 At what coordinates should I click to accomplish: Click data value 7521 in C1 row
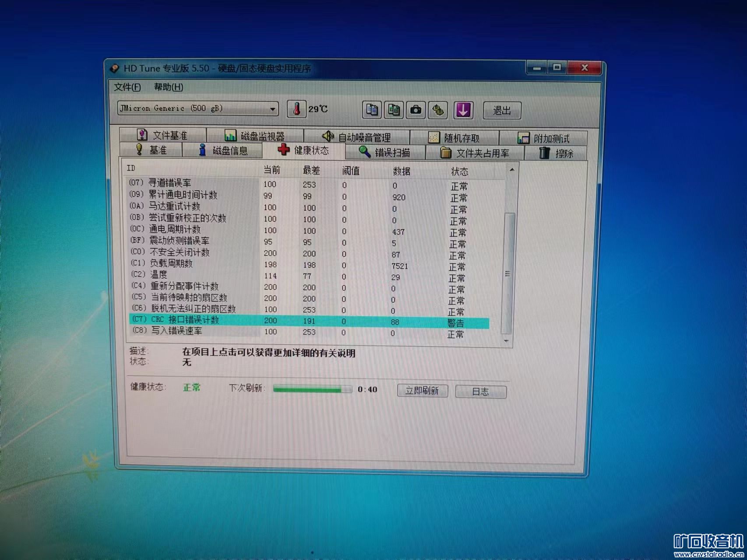point(399,266)
